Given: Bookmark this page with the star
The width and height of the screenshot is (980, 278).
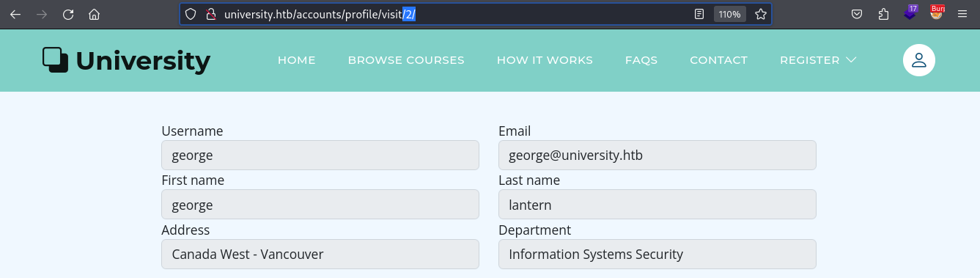Looking at the screenshot, I should (x=761, y=14).
